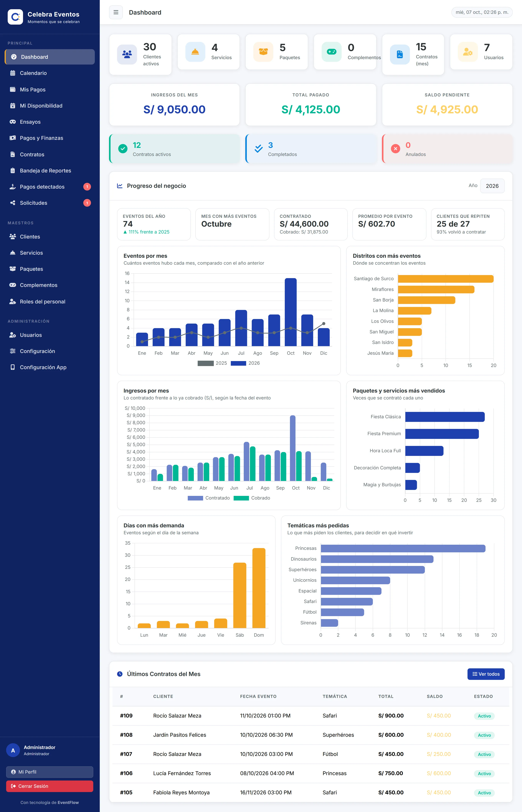This screenshot has width=522, height=812.
Task: Click contract number #109 in table
Action: [x=126, y=716]
